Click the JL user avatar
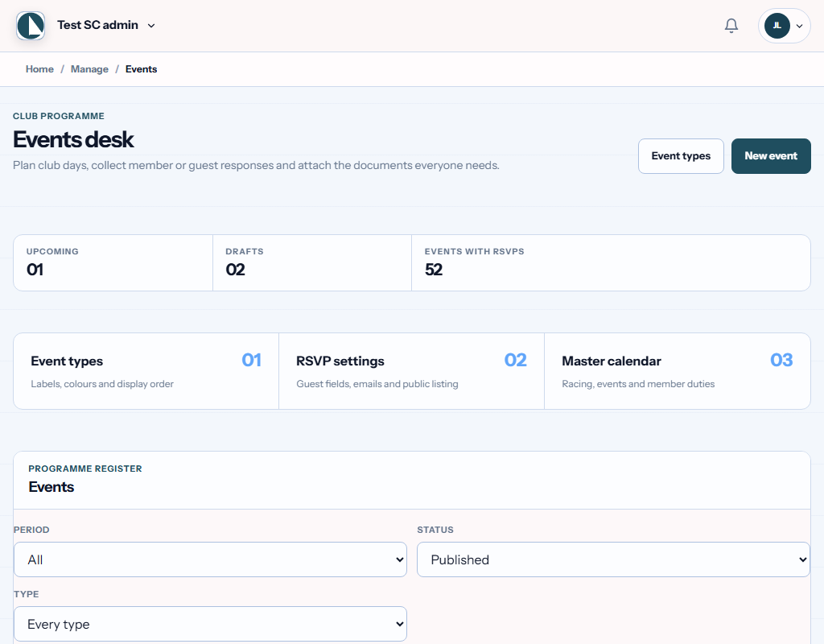The height and width of the screenshot is (644, 824). pos(777,26)
